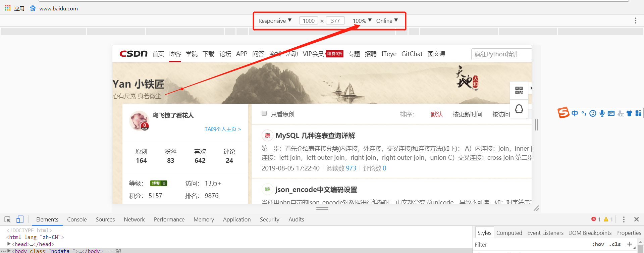Viewport: 644px width, 253px height.
Task: Open 招聘 in the nav bar
Action: tap(371, 54)
